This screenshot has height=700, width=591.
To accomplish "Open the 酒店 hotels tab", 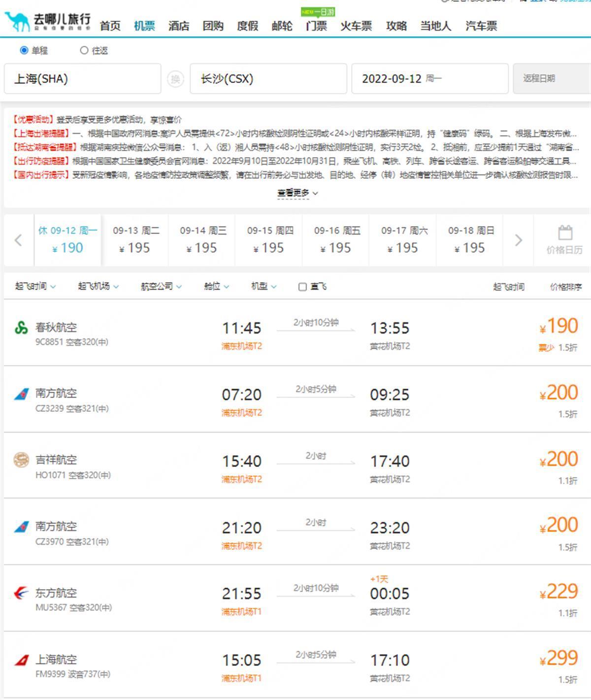I will [179, 26].
